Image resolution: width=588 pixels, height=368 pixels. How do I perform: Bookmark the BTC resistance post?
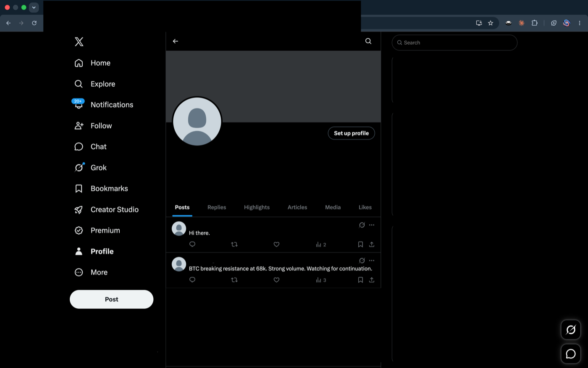(360, 280)
